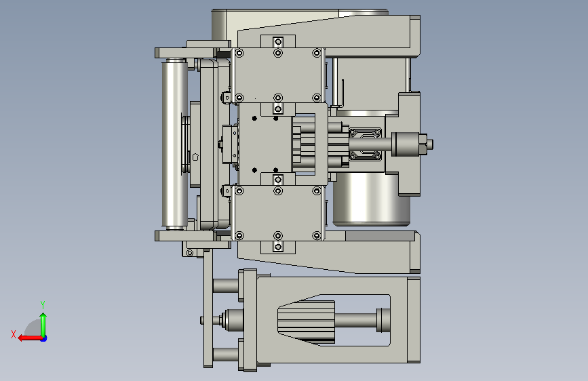
Task: Select the cylindrical motor housing on the right
Action: [x=371, y=199]
